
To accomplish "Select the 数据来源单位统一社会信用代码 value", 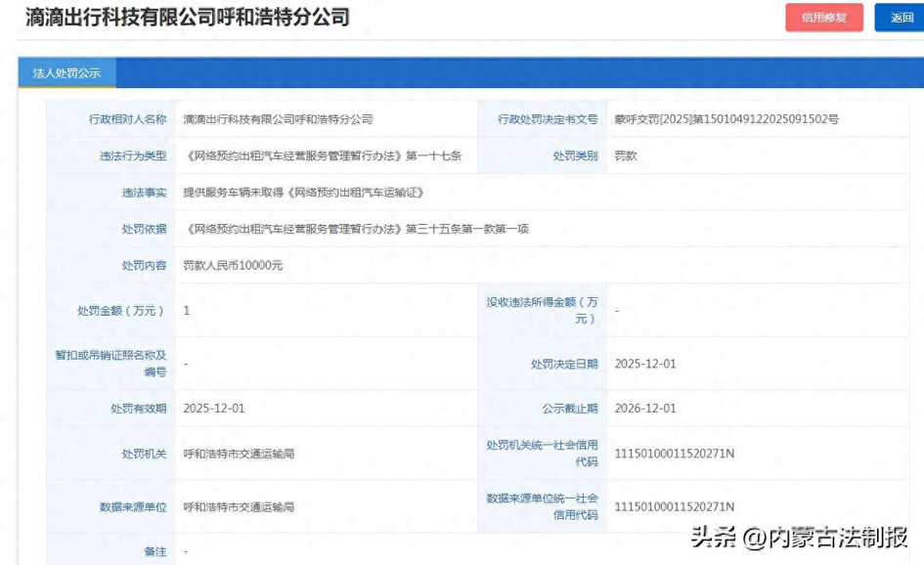I will [x=674, y=506].
